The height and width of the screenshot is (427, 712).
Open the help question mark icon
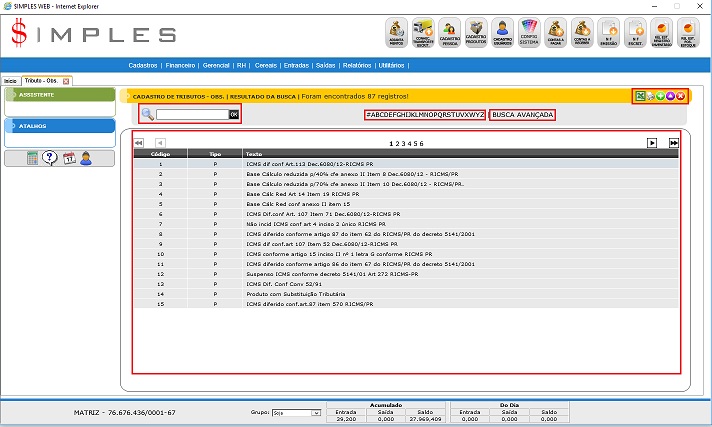click(50, 158)
